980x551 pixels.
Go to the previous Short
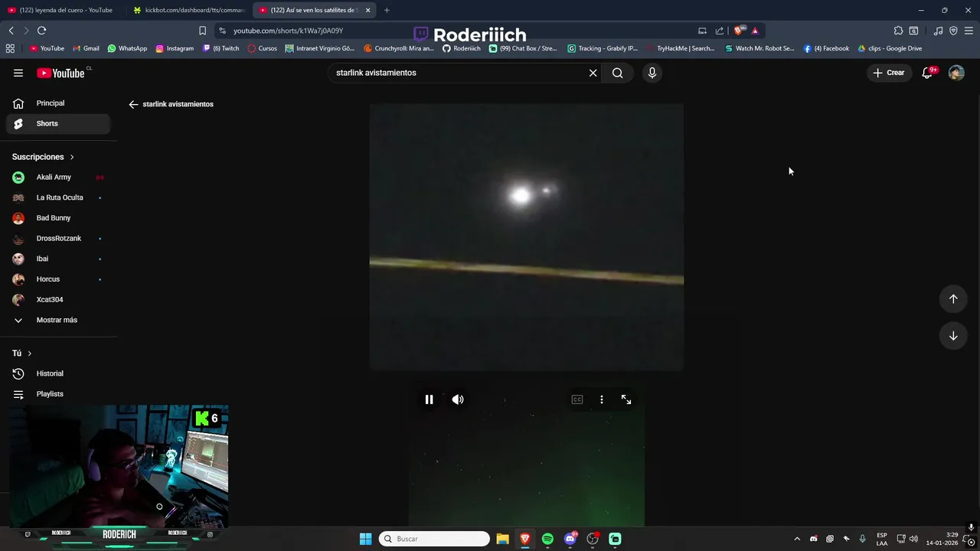pos(953,299)
